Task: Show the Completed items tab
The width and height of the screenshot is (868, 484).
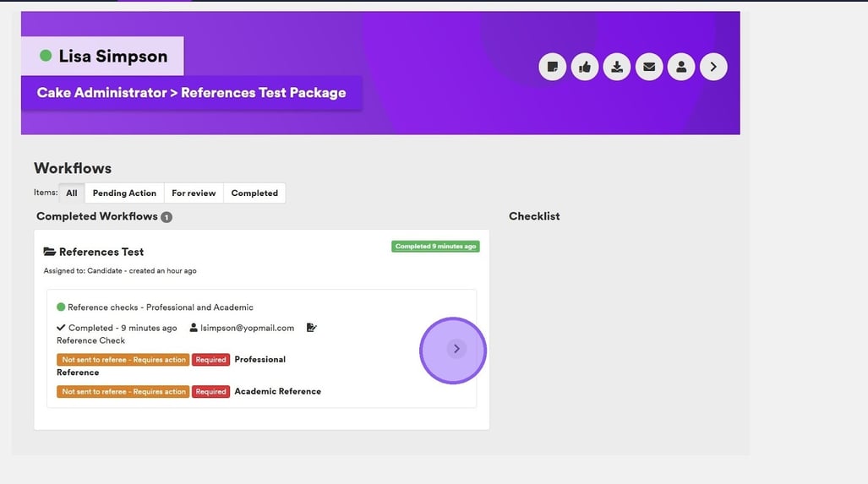Action: [254, 193]
